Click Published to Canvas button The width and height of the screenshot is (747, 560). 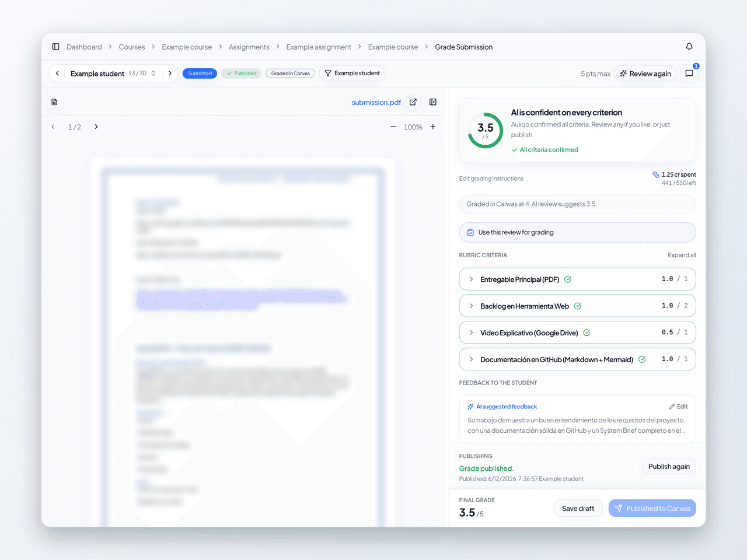point(652,508)
